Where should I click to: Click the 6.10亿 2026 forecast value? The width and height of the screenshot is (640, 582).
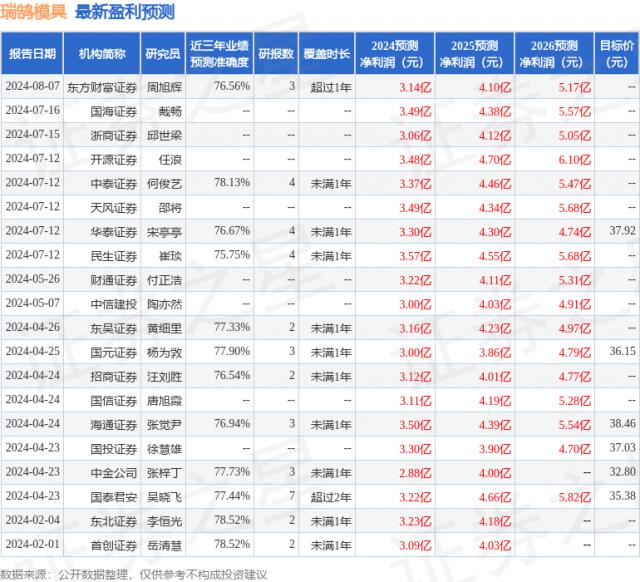pos(571,159)
